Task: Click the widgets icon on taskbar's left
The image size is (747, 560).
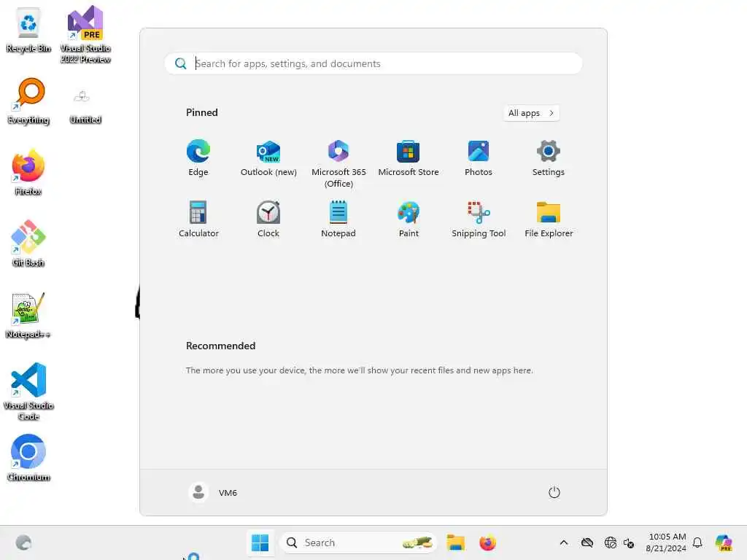Action: coord(23,542)
